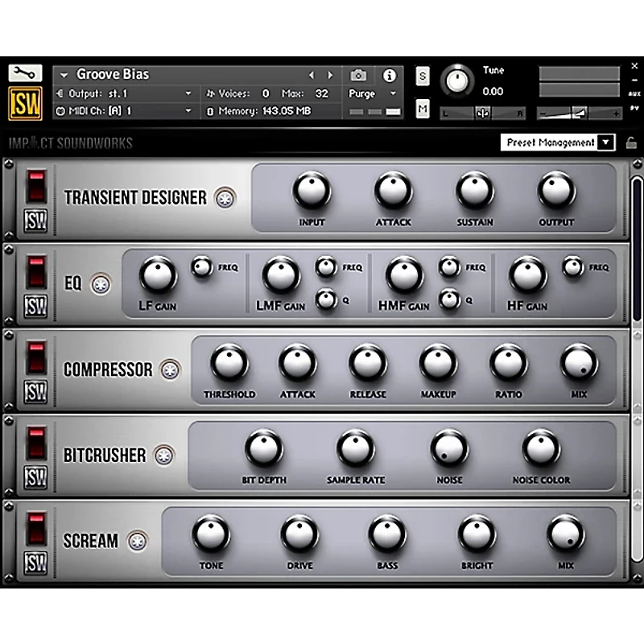Click the EQ settings dial icon
The height and width of the screenshot is (644, 644).
click(101, 284)
